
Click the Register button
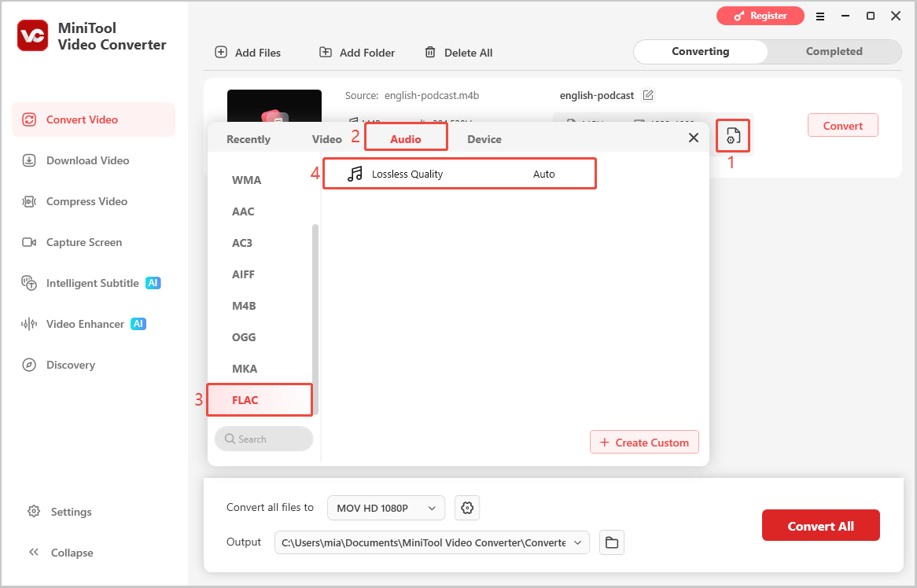click(760, 16)
